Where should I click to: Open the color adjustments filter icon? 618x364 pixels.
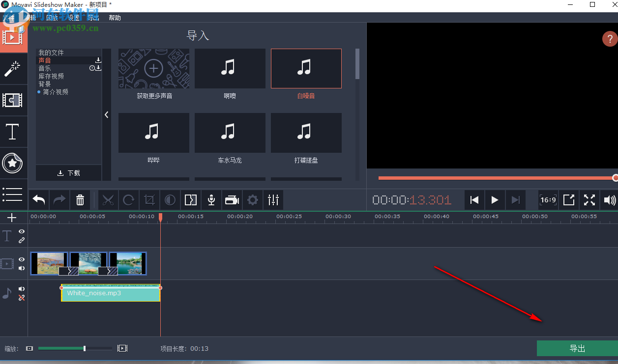pyautogui.click(x=170, y=200)
